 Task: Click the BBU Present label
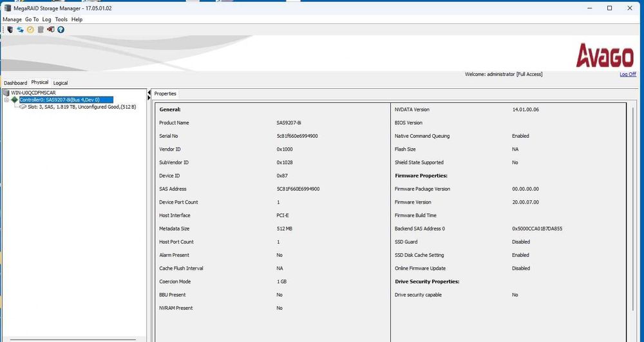coord(172,295)
